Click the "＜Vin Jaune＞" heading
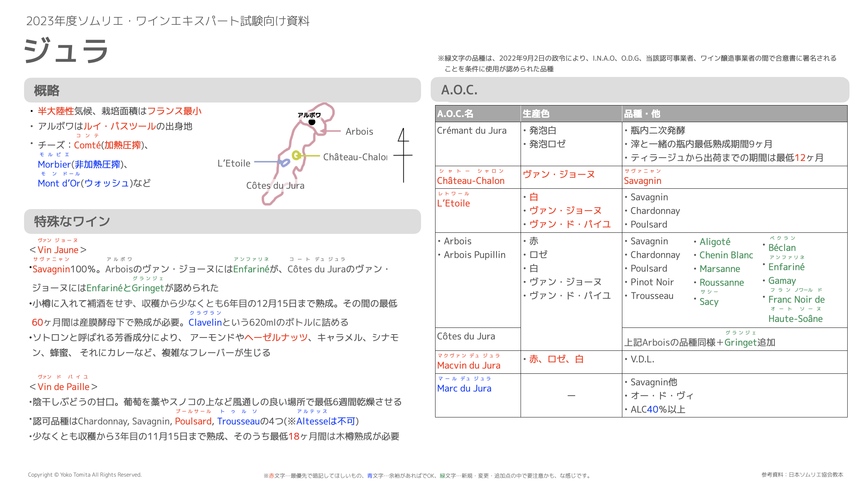 [x=58, y=250]
